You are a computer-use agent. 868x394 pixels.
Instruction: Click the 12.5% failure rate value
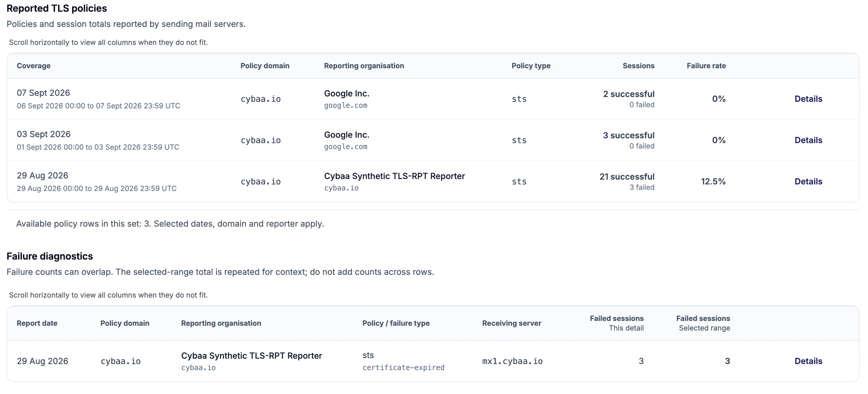click(x=713, y=182)
